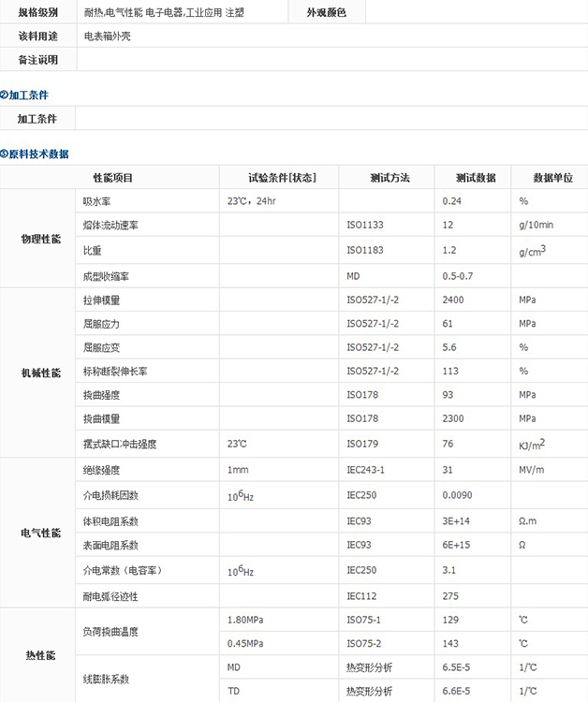Select the 负荷挠曲温度 property cell
This screenshot has width=588, height=702.
coord(110,632)
